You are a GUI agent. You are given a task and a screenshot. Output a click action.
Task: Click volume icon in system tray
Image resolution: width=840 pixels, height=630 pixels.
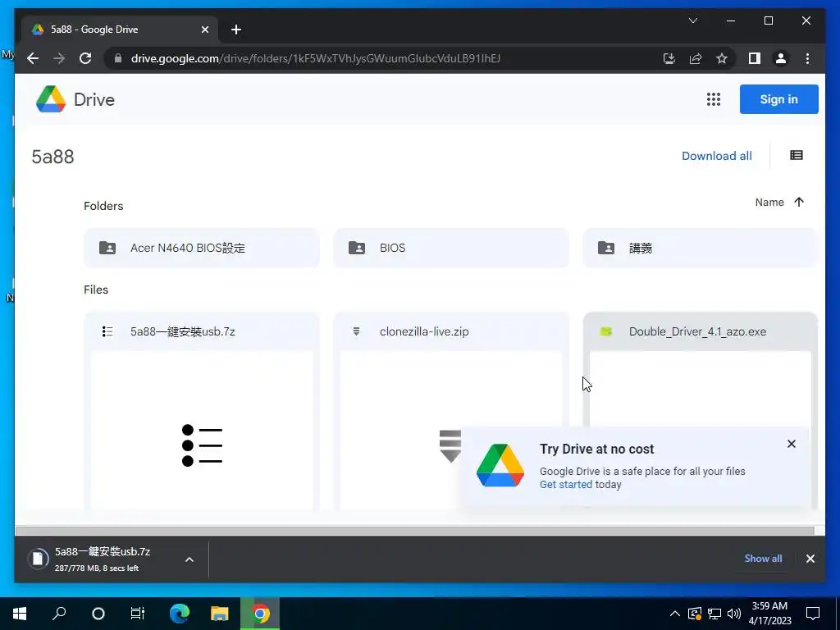click(734, 614)
